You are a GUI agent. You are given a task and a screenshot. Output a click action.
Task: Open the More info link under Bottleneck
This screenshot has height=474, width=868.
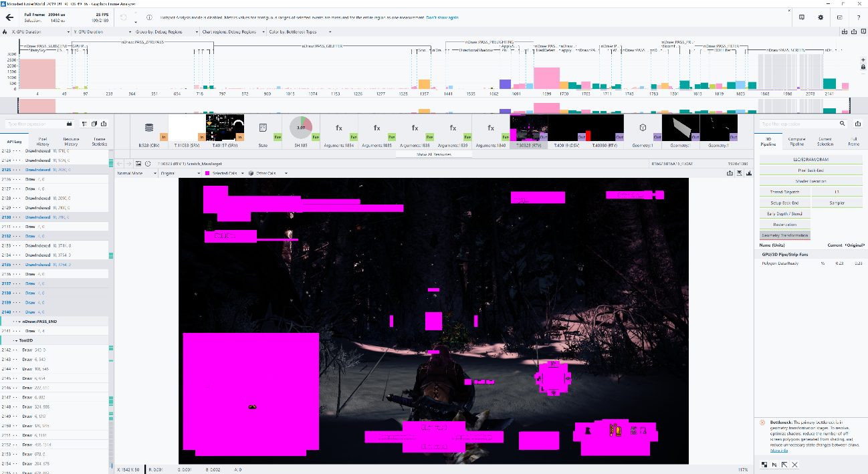[779, 451]
